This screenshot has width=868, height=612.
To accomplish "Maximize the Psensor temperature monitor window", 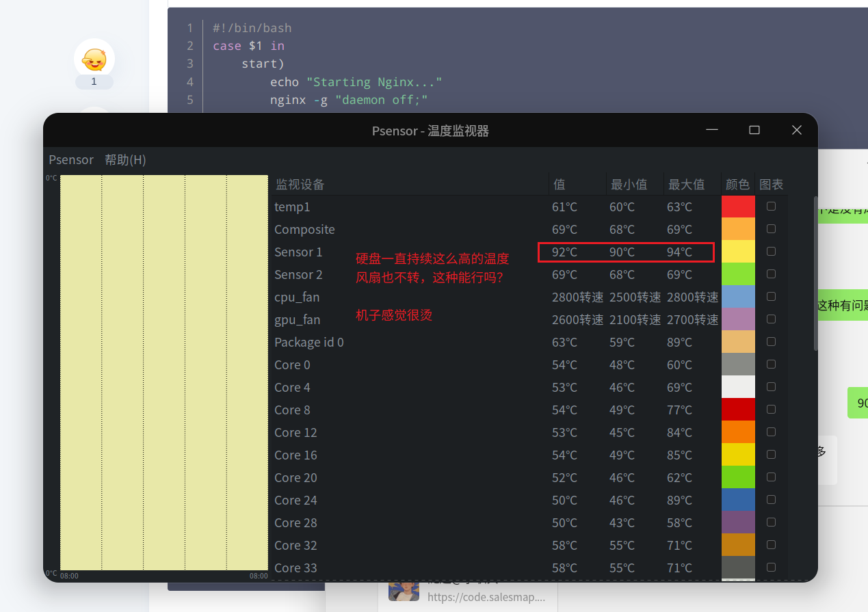I will (754, 130).
